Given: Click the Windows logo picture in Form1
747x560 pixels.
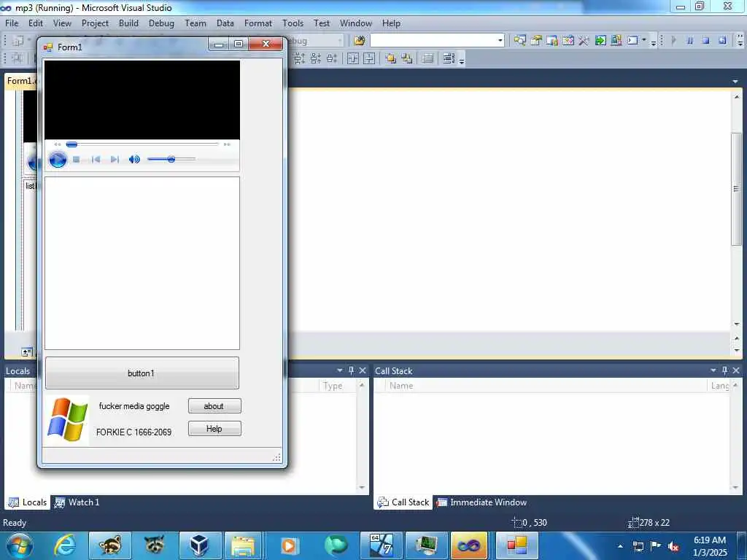Looking at the screenshot, I should pyautogui.click(x=67, y=420).
